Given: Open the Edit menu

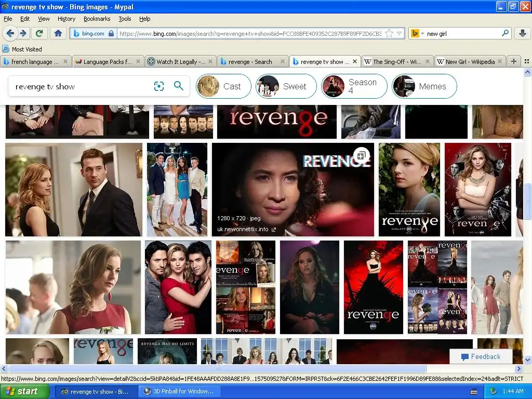Looking at the screenshot, I should point(25,19).
